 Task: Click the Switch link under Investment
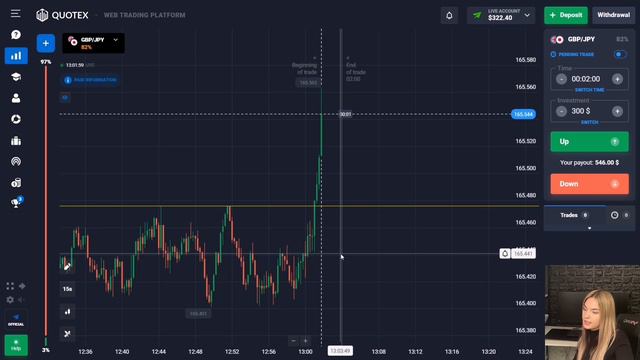tap(589, 122)
